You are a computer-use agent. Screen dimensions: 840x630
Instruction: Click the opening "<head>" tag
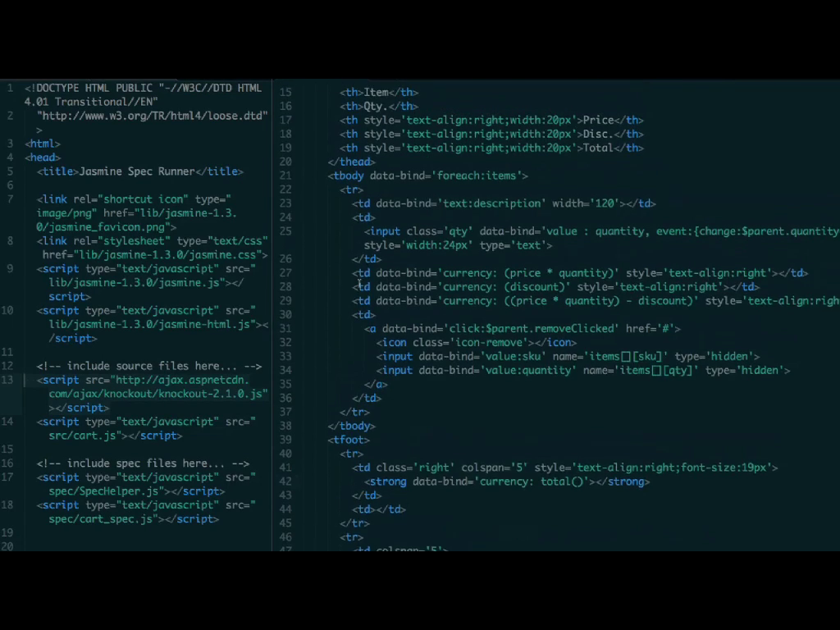[43, 157]
